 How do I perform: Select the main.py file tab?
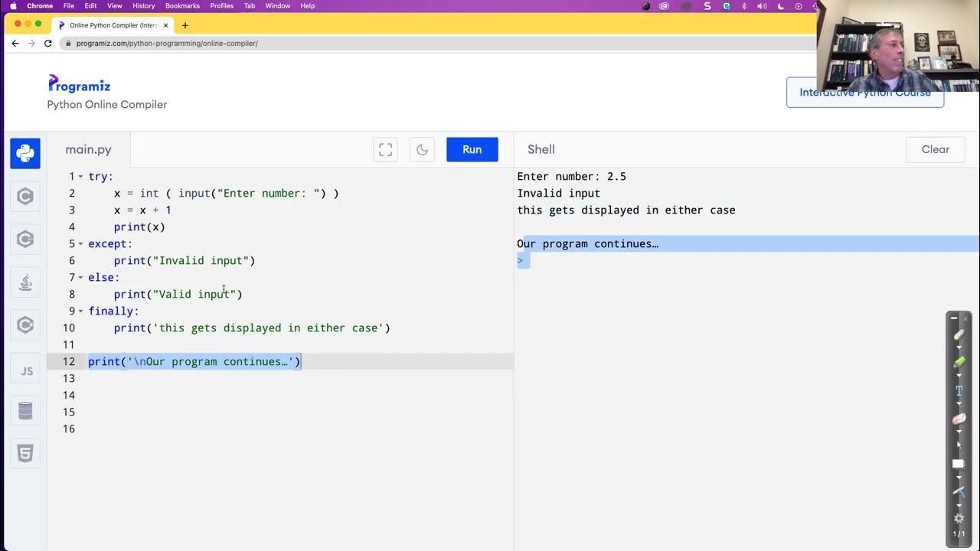[89, 150]
